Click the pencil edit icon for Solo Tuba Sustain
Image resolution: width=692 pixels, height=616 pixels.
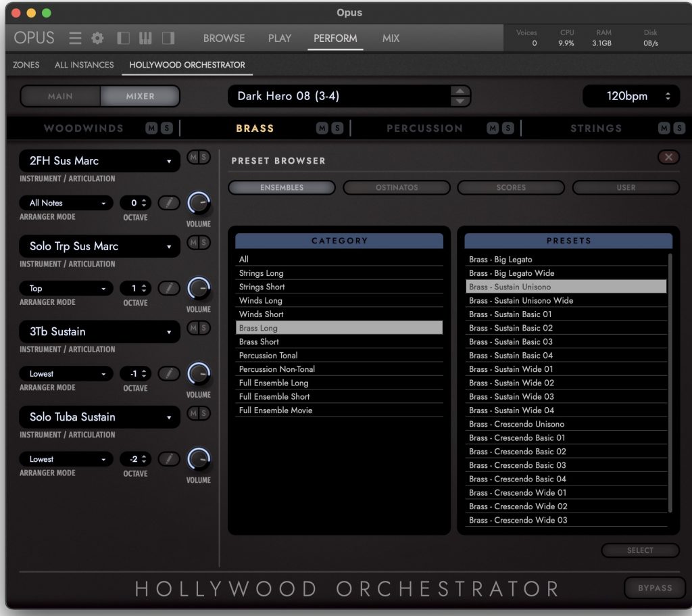point(168,459)
